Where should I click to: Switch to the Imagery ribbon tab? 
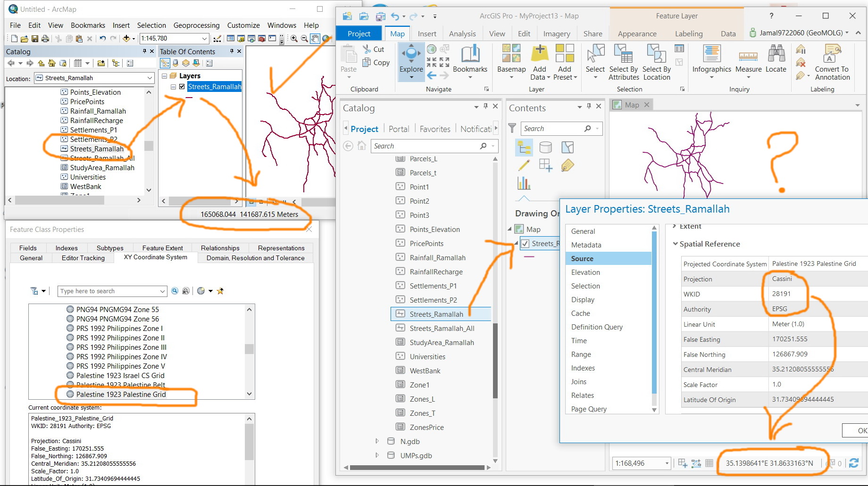557,33
